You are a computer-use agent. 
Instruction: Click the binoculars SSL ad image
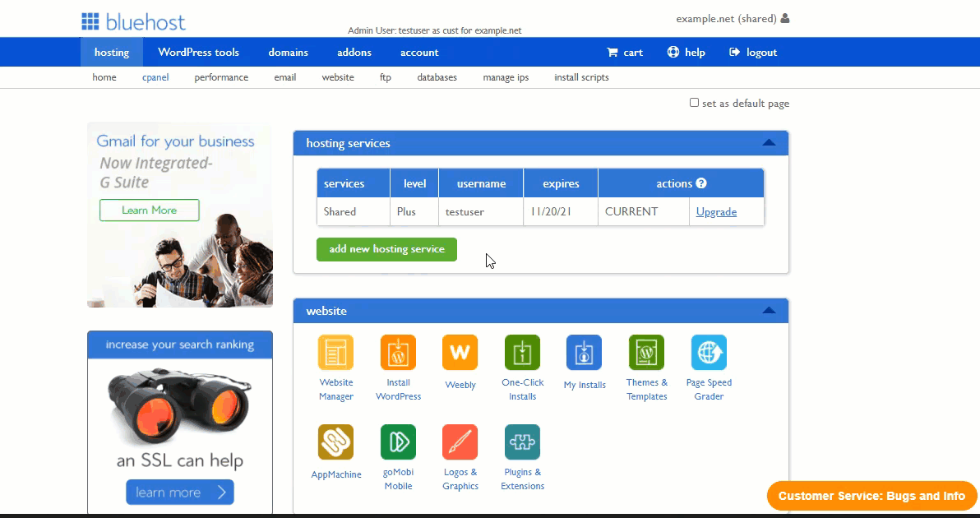180,405
